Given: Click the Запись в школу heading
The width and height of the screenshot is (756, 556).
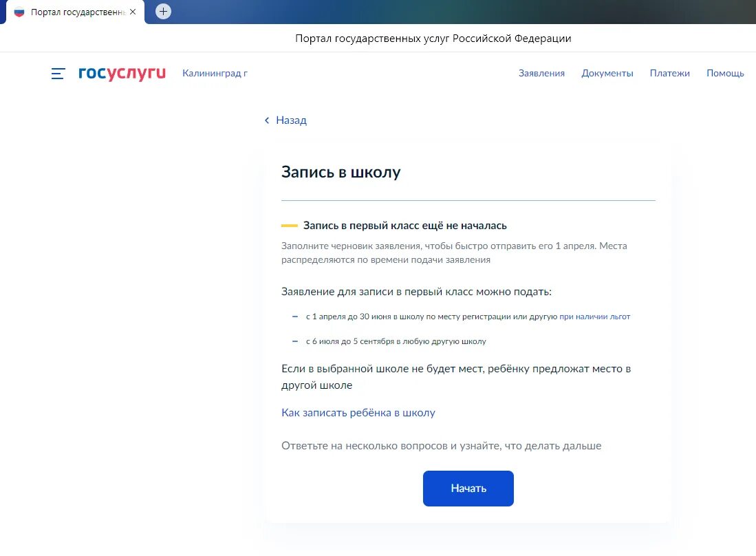Looking at the screenshot, I should tap(341, 172).
